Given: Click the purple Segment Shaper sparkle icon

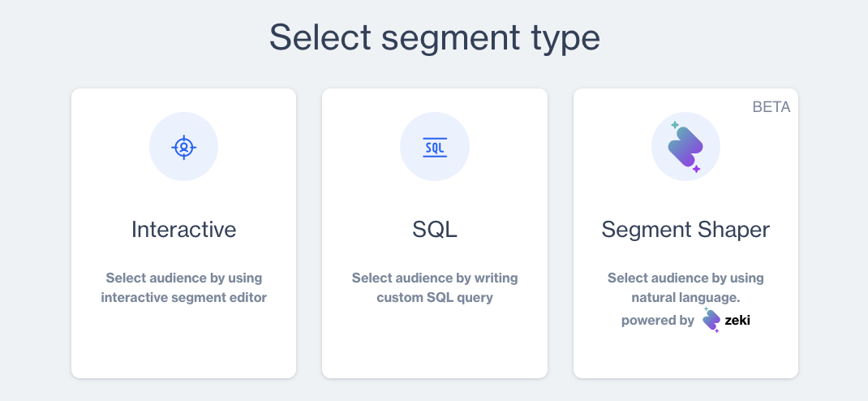Looking at the screenshot, I should 685,147.
